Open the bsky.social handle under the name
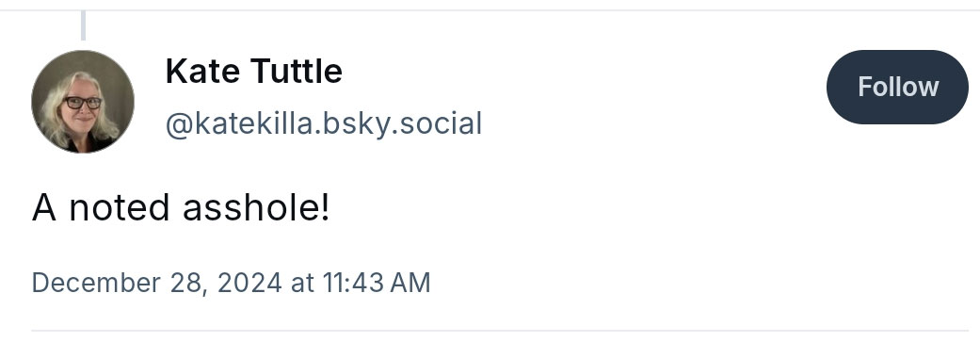 point(323,123)
